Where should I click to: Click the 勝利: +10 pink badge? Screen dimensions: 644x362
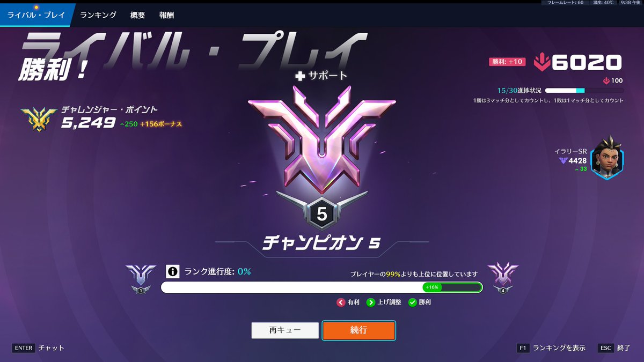pyautogui.click(x=507, y=62)
